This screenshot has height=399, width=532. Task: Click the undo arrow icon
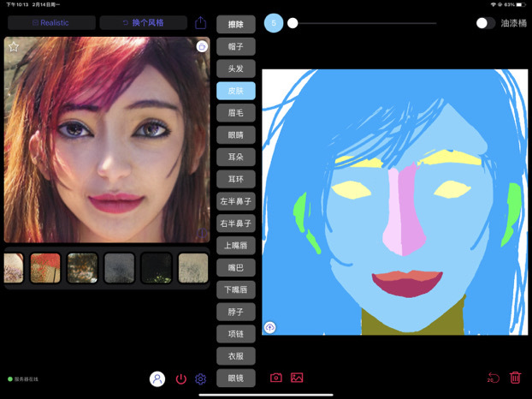(494, 378)
